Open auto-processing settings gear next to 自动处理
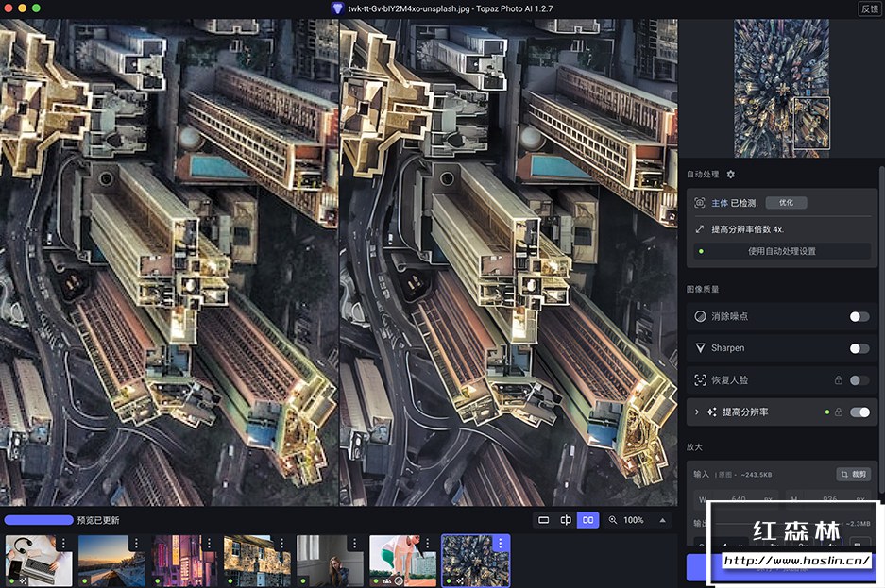 [x=730, y=175]
